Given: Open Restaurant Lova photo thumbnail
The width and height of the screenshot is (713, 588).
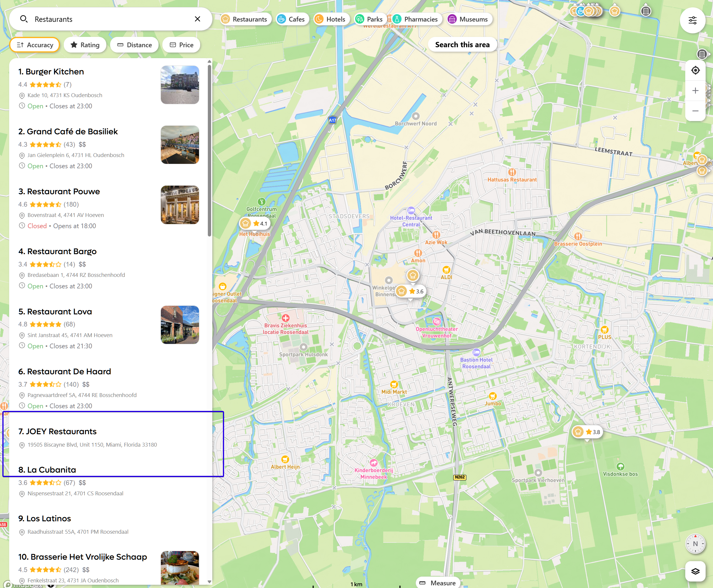Looking at the screenshot, I should point(180,325).
